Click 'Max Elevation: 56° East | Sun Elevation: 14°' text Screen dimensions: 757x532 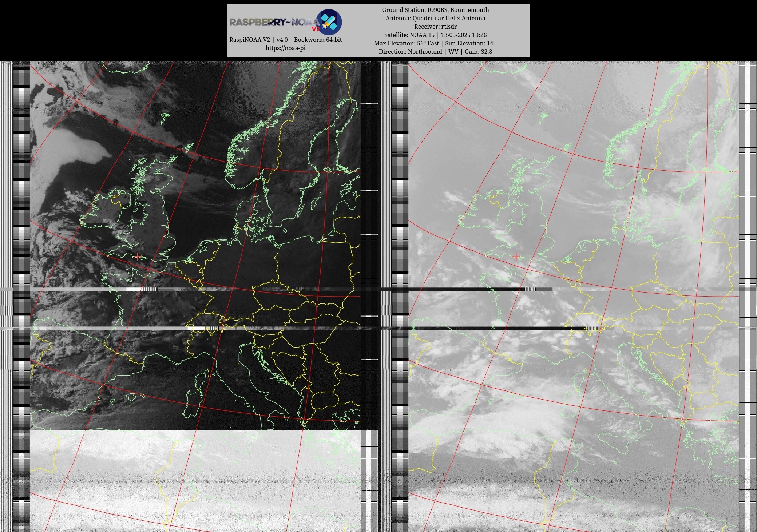pos(435,43)
